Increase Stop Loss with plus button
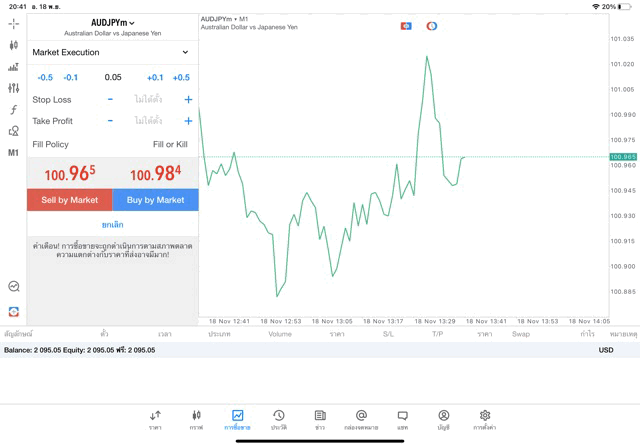The width and height of the screenshot is (640, 447). click(x=188, y=99)
